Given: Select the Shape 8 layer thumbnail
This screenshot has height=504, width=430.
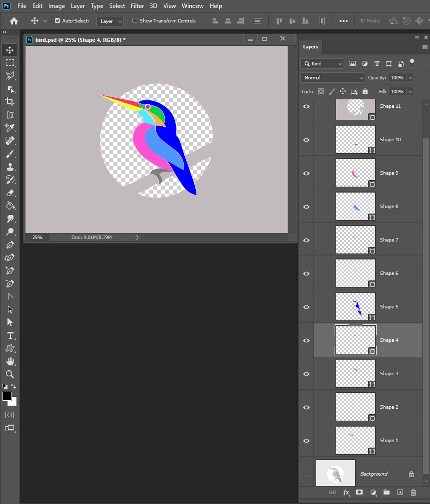Looking at the screenshot, I should point(356,207).
